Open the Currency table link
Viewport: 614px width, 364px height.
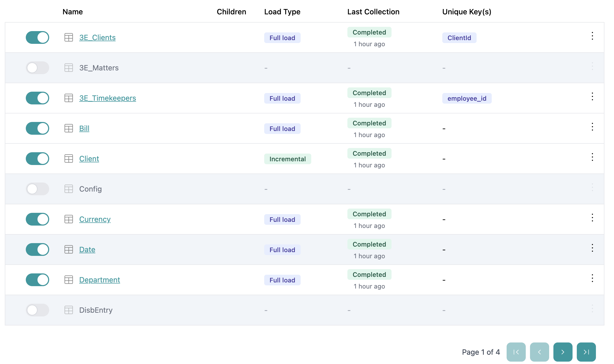95,219
